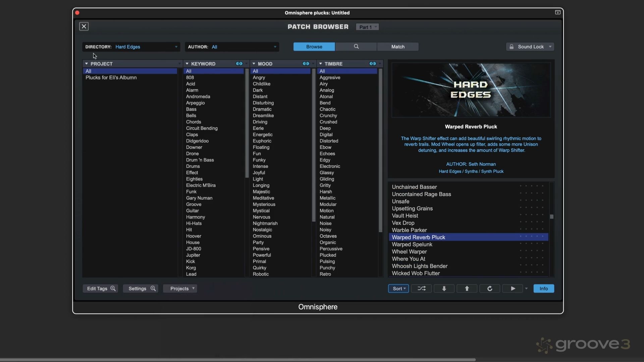
Task: Click the Edit Tags button
Action: (x=100, y=288)
